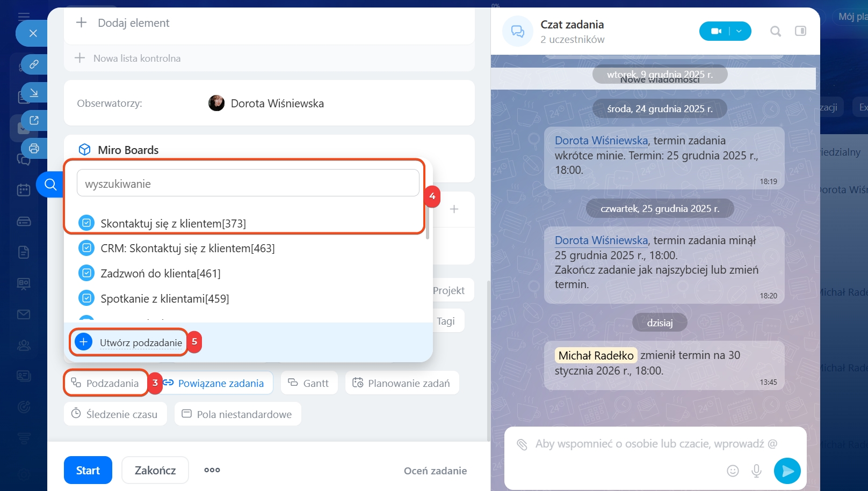
Task: Open the mail envelope icon in the left sidebar
Action: (24, 314)
